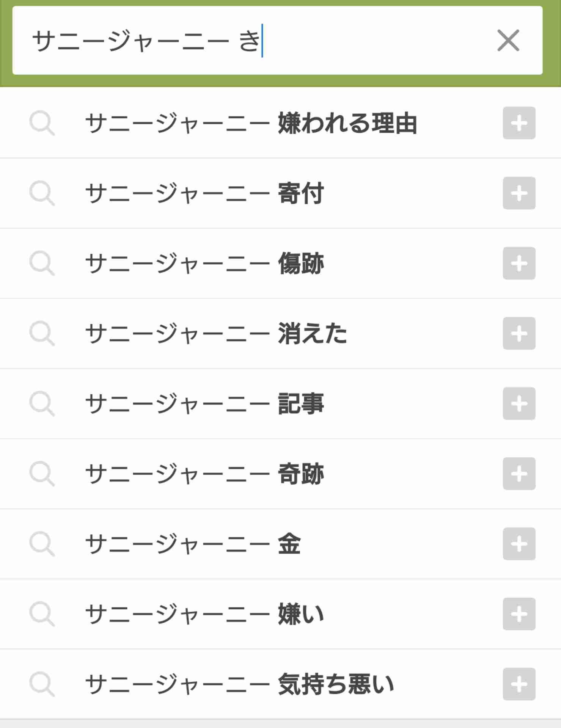
Task: Select suggestion サニージャーニー 嫌われる理由
Action: tap(251, 123)
